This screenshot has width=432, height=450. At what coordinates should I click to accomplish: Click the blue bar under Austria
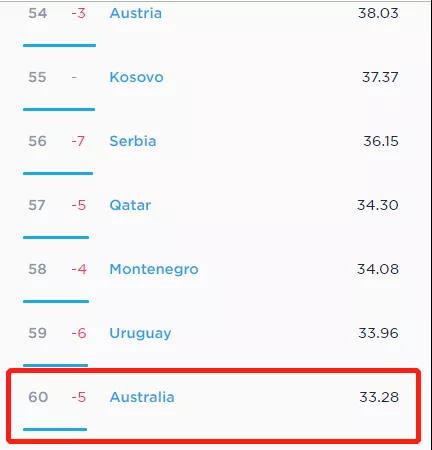coord(59,45)
